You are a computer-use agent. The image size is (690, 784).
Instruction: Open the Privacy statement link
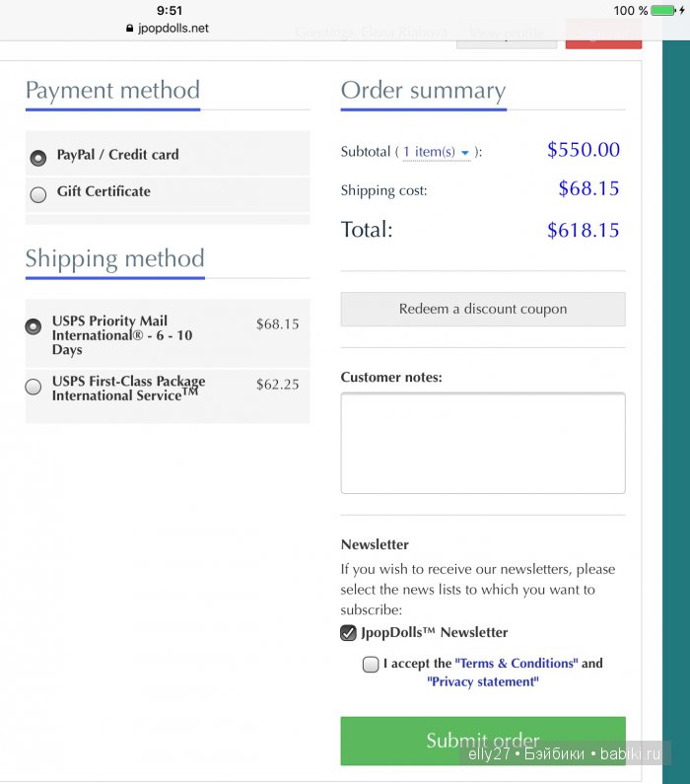click(x=483, y=681)
